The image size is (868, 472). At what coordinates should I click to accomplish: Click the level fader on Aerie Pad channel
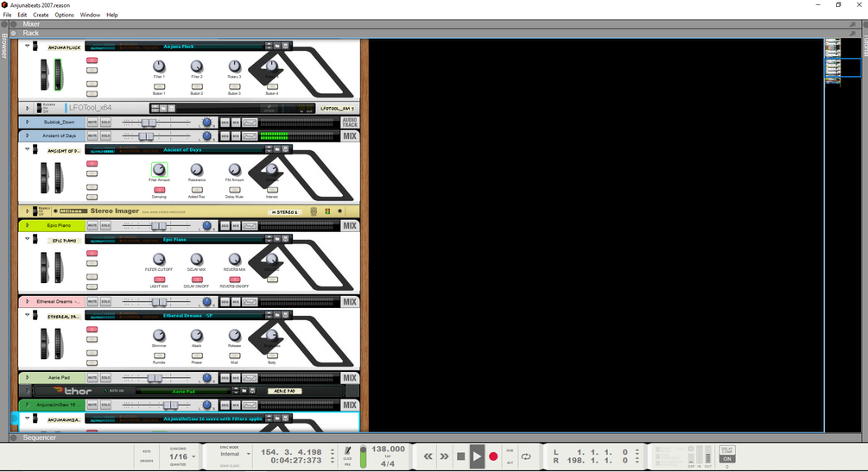[155, 378]
